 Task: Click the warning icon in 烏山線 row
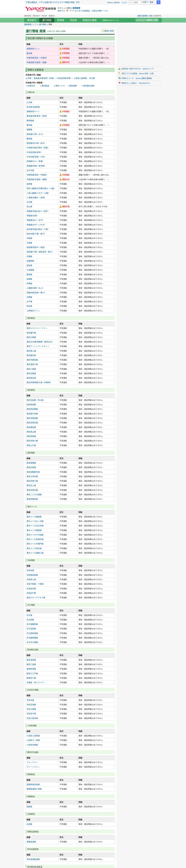coord(60,207)
